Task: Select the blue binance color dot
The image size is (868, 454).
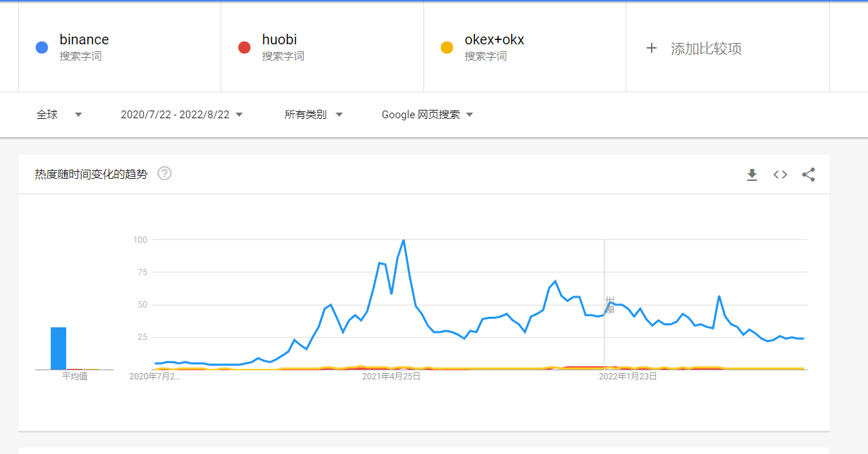Action: (x=42, y=48)
